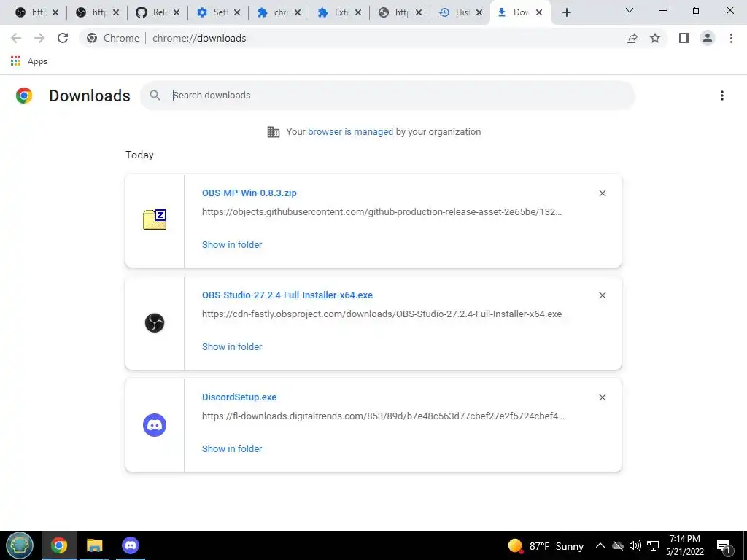The width and height of the screenshot is (747, 560).
Task: Click the Discord icon in DiscordSetup card
Action: [155, 425]
